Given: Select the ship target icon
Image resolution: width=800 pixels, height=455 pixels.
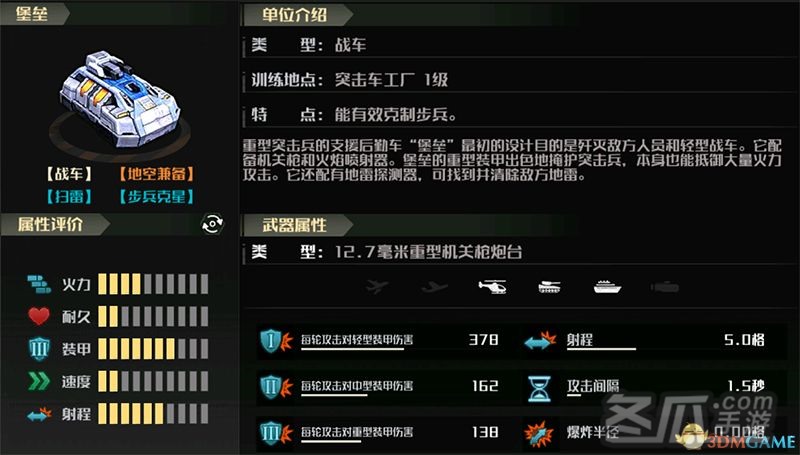Looking at the screenshot, I should click(x=607, y=287).
